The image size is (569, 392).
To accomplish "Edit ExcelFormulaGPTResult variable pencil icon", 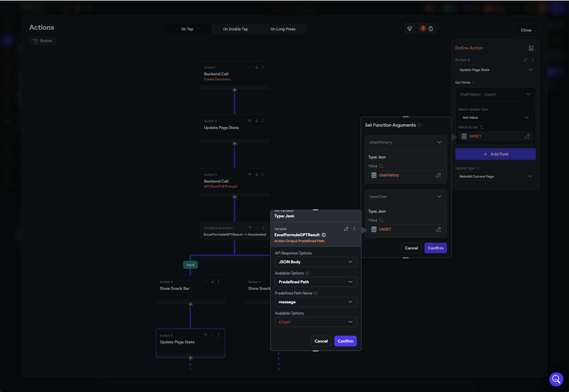I will coord(346,229).
